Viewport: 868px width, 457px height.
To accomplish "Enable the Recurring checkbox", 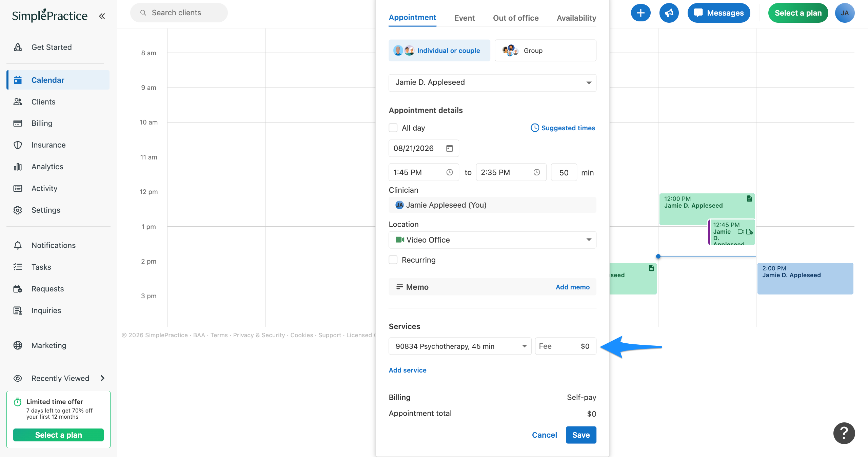I will pos(393,260).
